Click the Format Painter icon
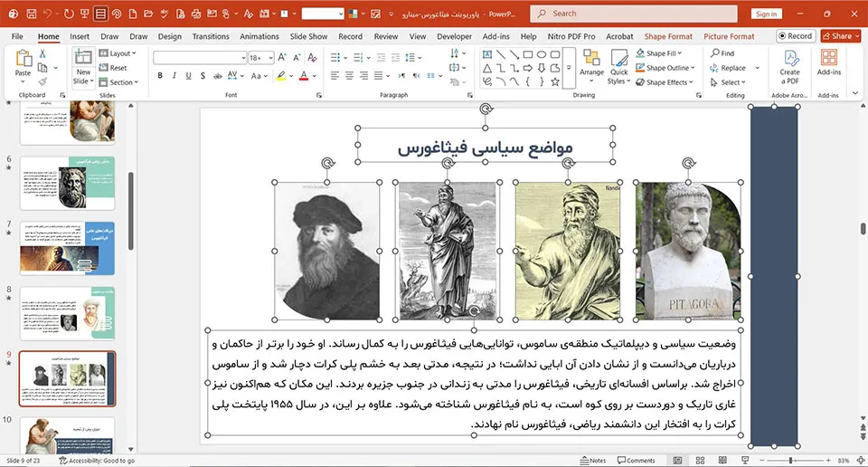This screenshot has width=868, height=467. tap(42, 81)
